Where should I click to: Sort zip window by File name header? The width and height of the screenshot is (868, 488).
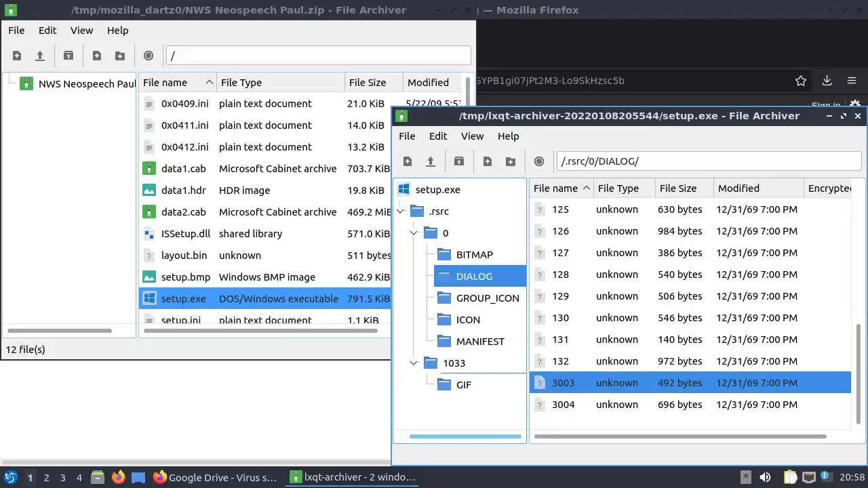click(x=178, y=83)
